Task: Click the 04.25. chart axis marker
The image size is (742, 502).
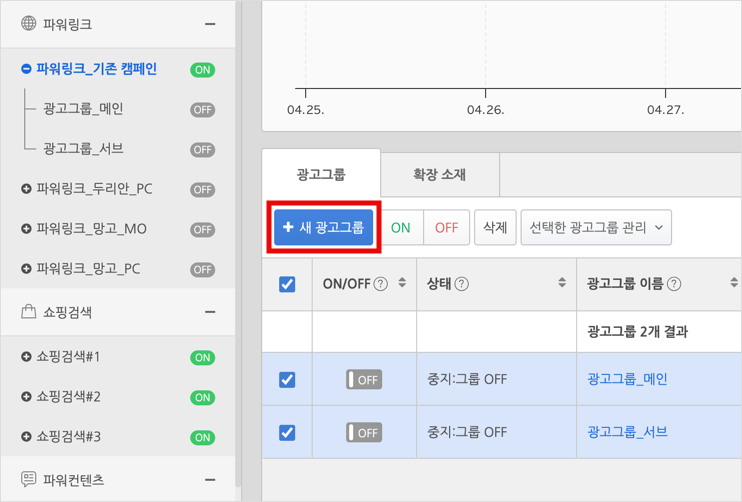Action: pos(306,110)
